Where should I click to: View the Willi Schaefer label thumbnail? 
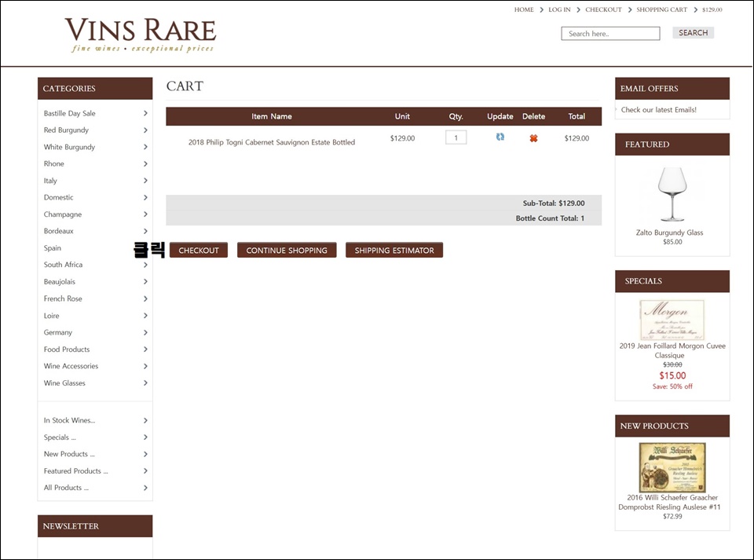click(x=672, y=467)
